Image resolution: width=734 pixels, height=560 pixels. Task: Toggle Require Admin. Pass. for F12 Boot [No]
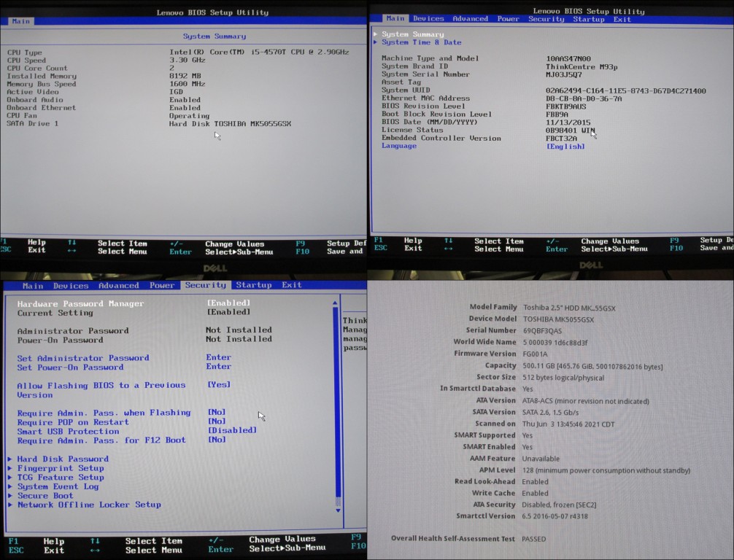217,440
